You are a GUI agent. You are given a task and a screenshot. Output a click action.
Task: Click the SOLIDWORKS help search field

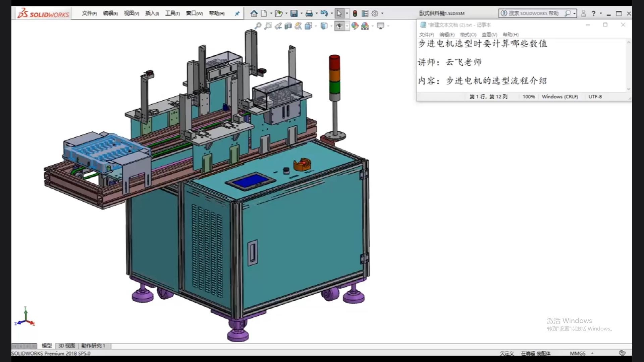[533, 13]
